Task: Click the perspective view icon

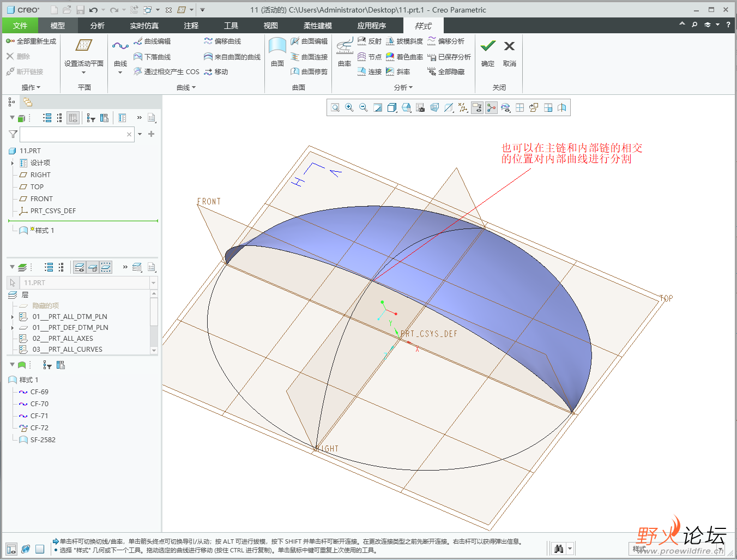Action: tap(434, 107)
